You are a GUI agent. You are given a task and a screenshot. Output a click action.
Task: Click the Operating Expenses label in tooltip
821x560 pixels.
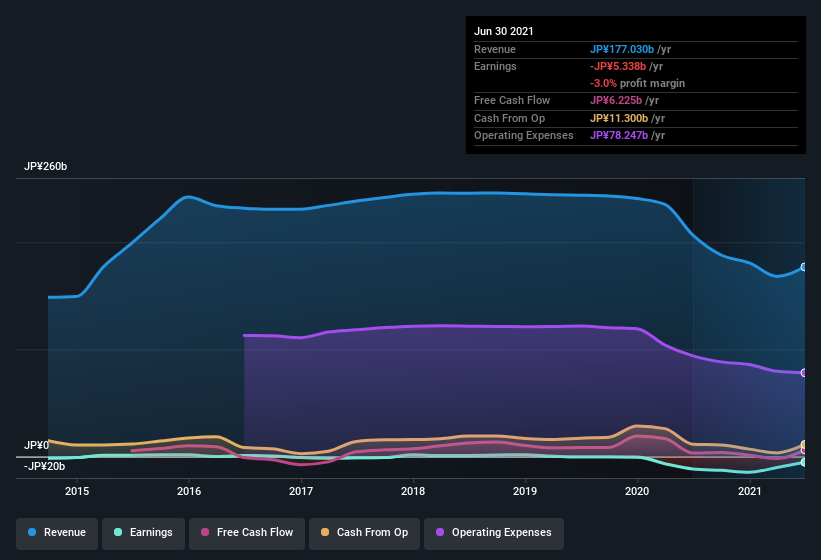tap(524, 135)
